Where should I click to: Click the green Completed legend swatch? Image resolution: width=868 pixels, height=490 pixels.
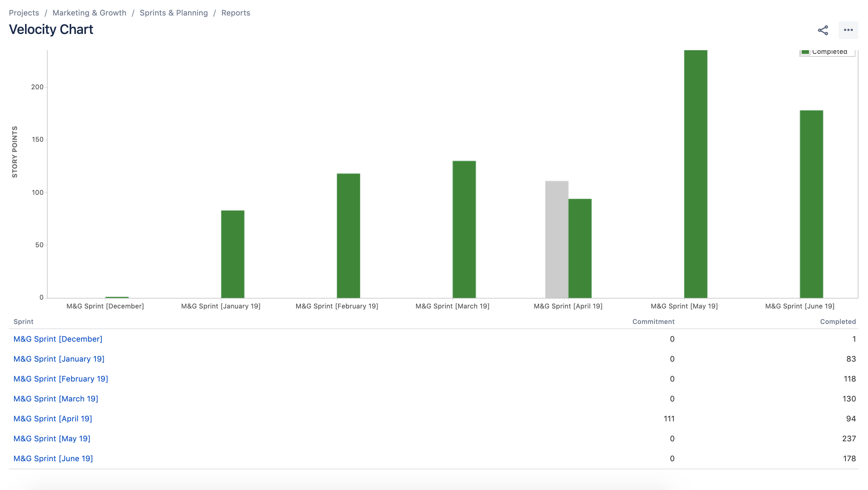(x=805, y=52)
